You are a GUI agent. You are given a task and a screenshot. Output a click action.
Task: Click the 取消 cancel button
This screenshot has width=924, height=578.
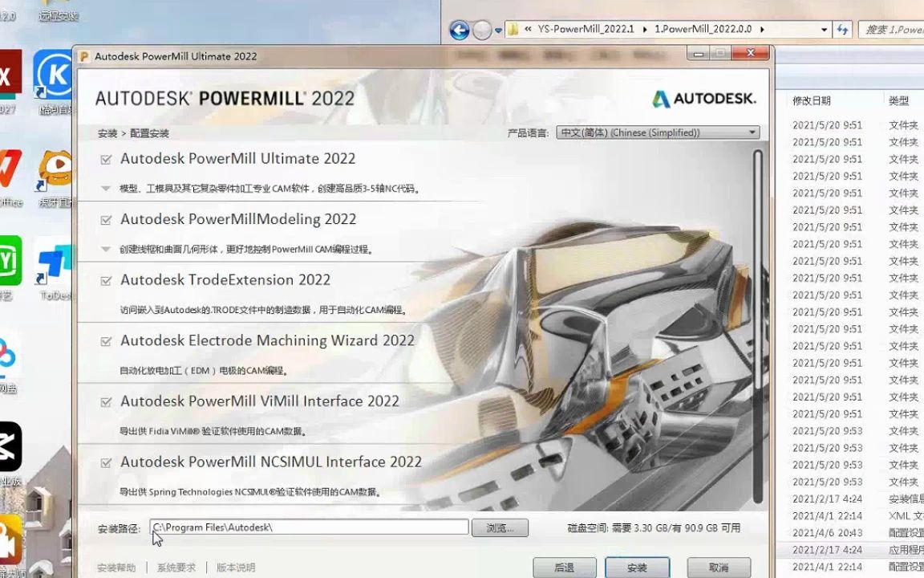click(719, 568)
